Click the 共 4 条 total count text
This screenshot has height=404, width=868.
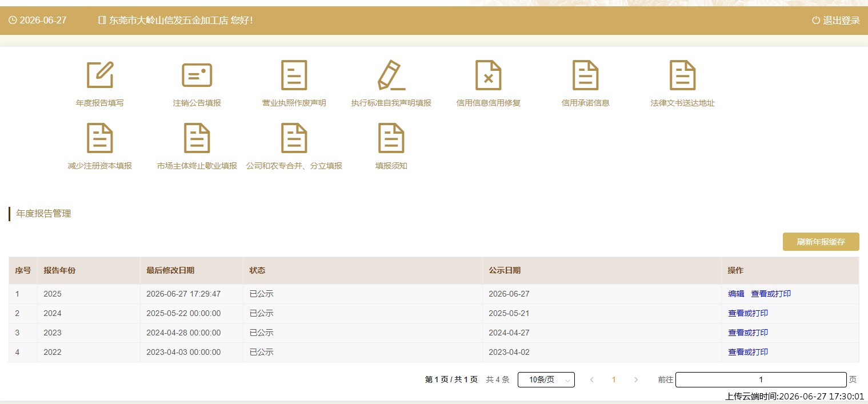[x=498, y=379]
